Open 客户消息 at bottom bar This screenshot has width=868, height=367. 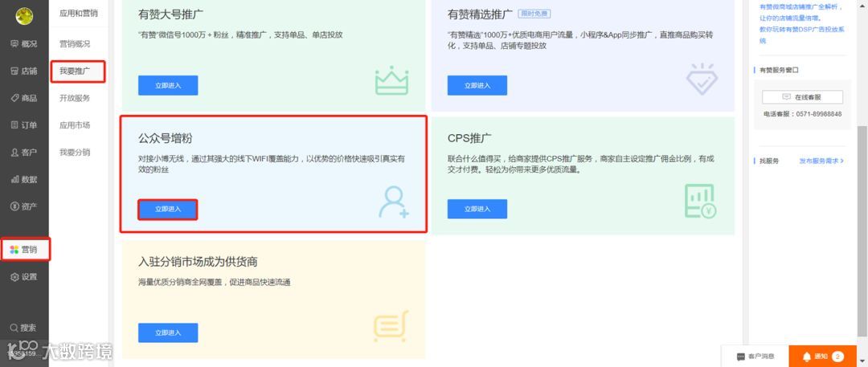[x=755, y=356]
